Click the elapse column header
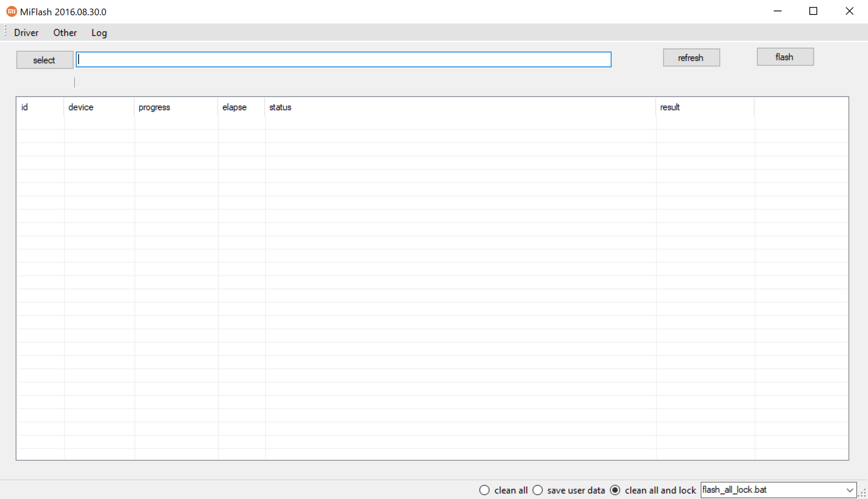 pos(241,107)
